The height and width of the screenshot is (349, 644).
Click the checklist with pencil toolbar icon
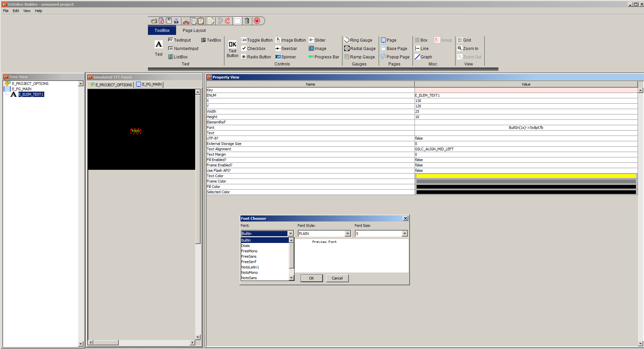pos(211,21)
